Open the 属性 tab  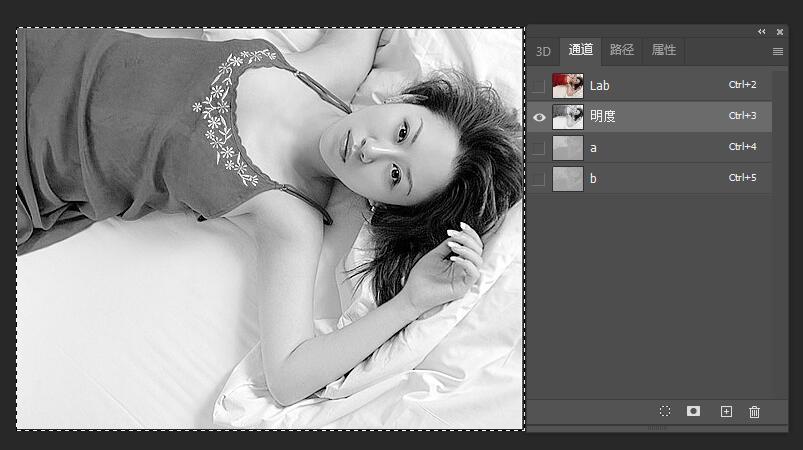[x=664, y=50]
